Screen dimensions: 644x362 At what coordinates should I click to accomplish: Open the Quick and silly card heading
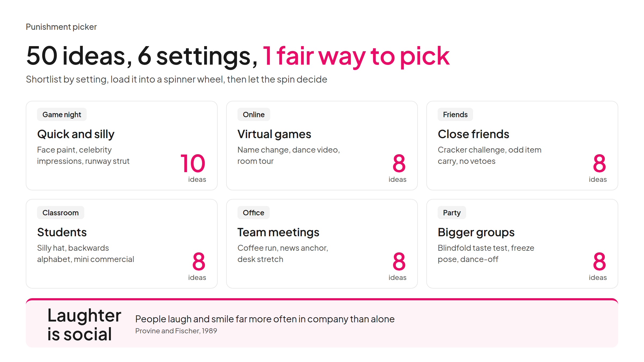76,134
